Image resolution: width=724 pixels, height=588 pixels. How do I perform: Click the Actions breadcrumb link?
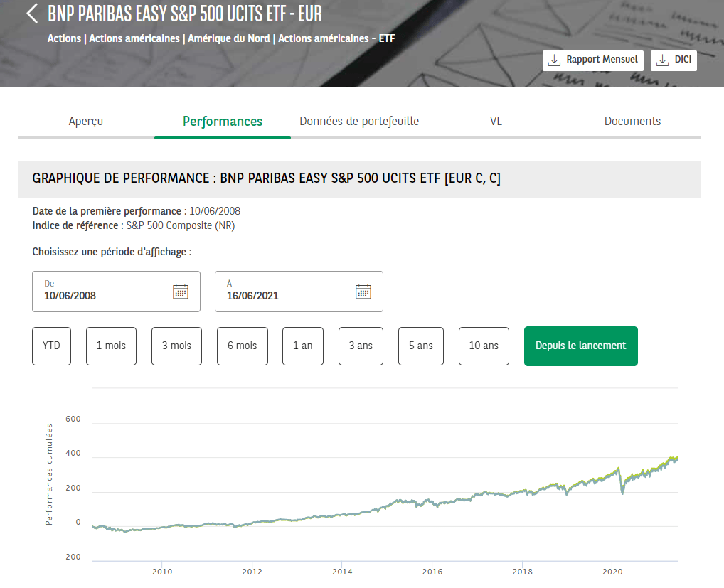coord(64,38)
